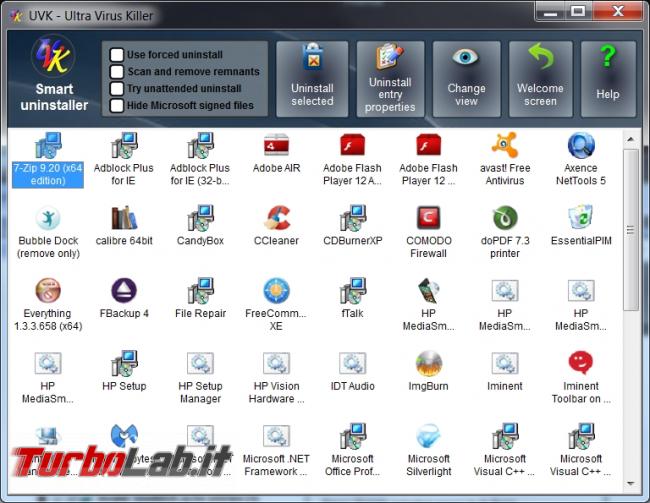Click the UVK title bar icon
Viewport: 650px width, 503px height.
pos(16,16)
